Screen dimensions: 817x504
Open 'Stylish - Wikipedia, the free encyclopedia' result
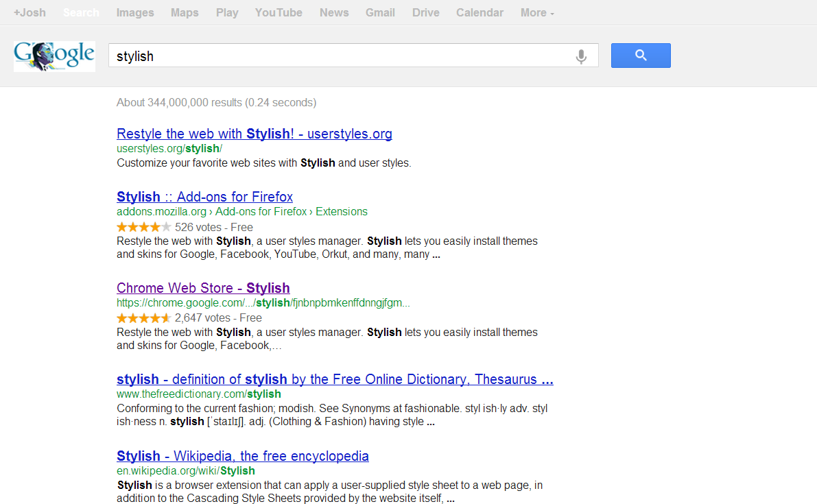(x=243, y=456)
